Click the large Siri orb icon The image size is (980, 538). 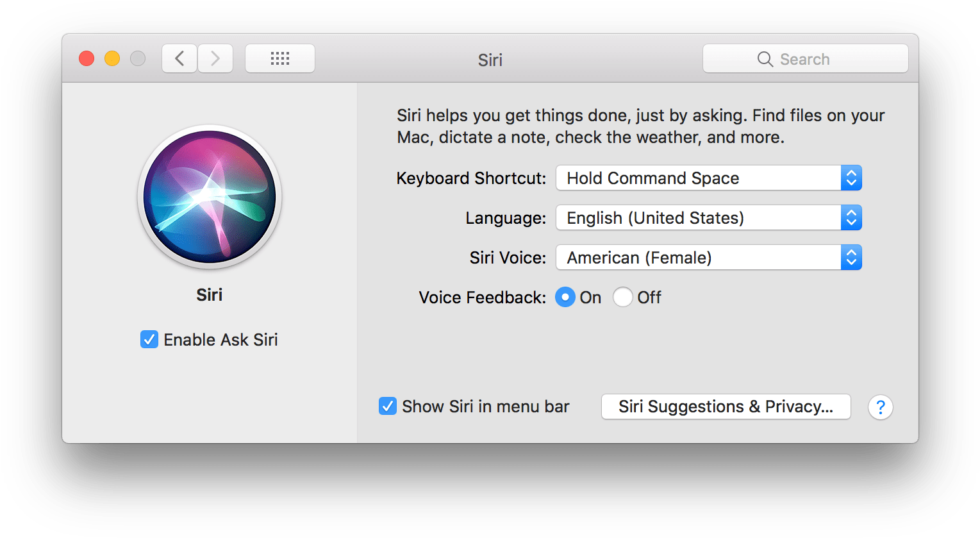tap(210, 197)
